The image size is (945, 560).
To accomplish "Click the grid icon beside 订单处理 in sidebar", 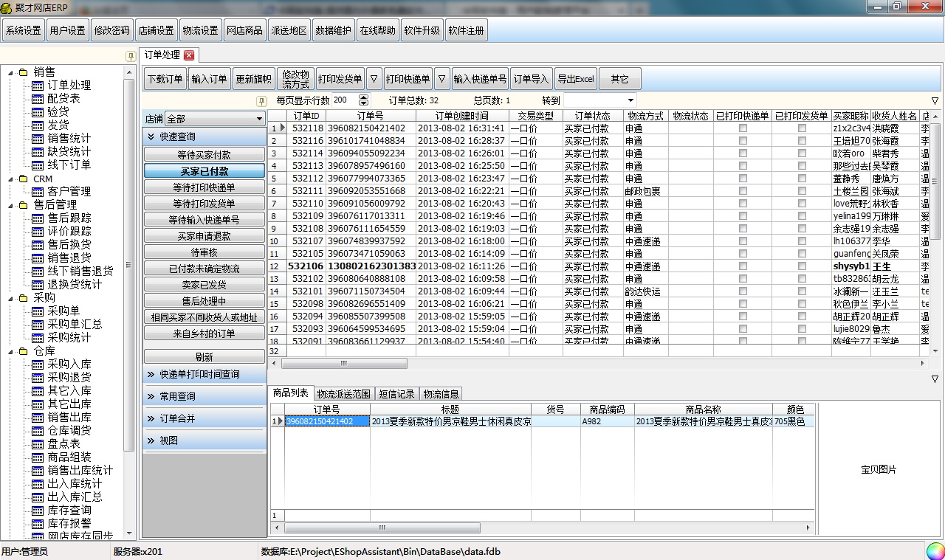I will click(x=38, y=86).
